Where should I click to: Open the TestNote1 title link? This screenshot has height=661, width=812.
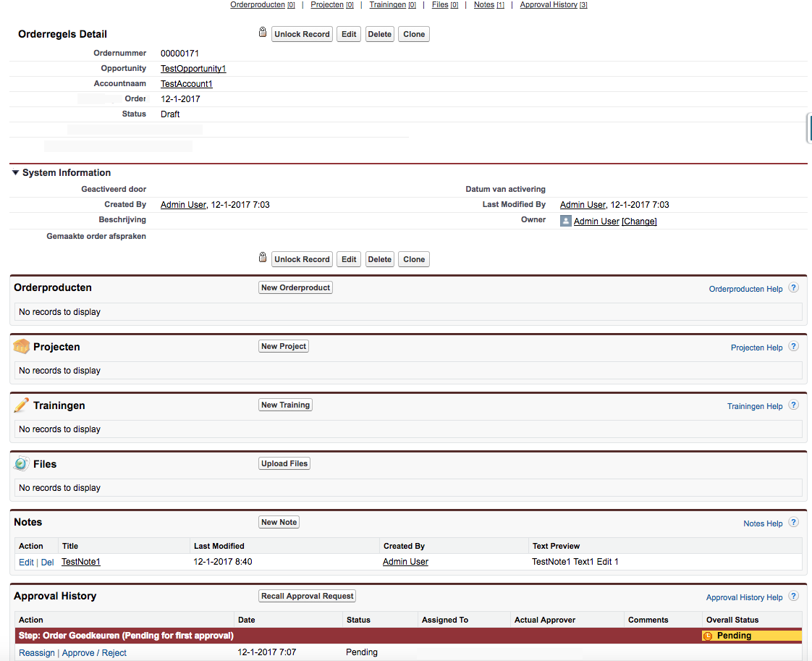81,562
